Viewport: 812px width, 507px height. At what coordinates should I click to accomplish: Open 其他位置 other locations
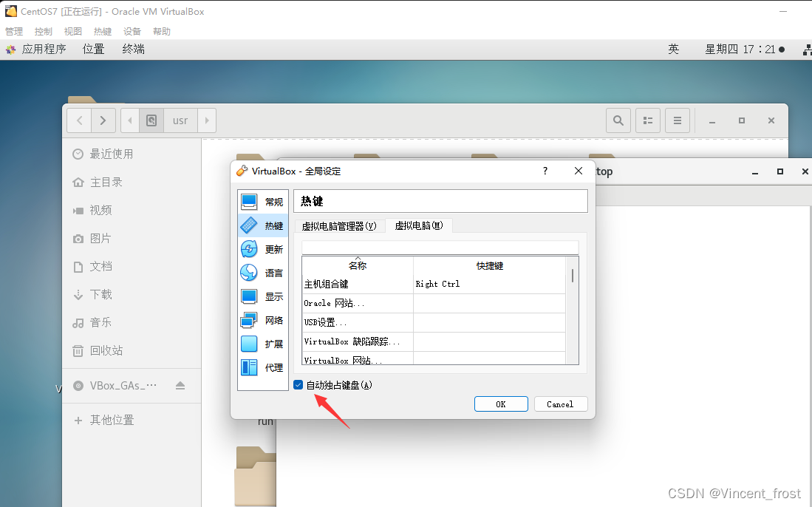(132, 420)
